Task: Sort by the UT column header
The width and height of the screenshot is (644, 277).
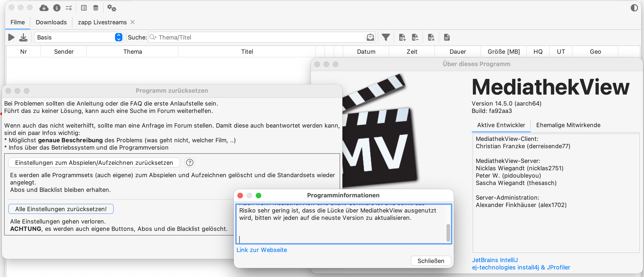Action: coord(561,52)
